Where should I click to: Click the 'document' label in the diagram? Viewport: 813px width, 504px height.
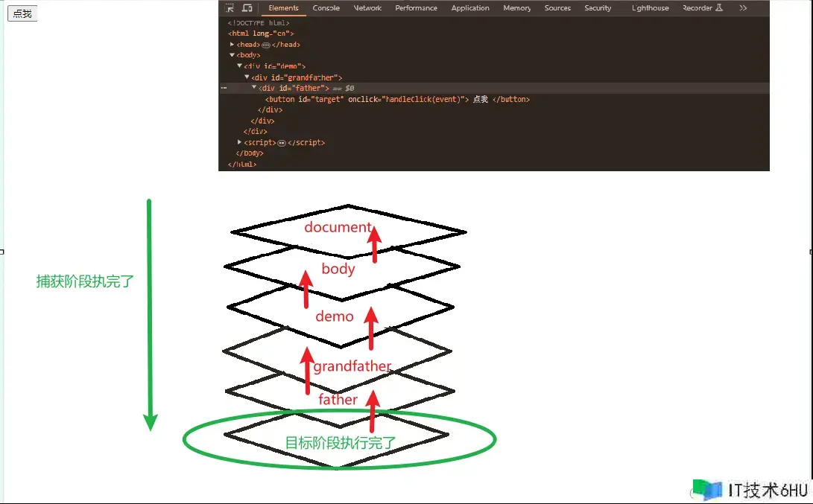pos(338,227)
